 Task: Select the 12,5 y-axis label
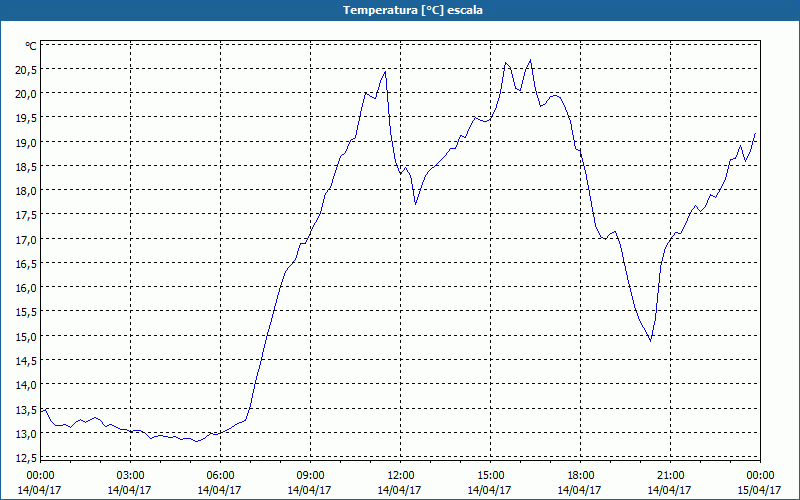click(26, 458)
